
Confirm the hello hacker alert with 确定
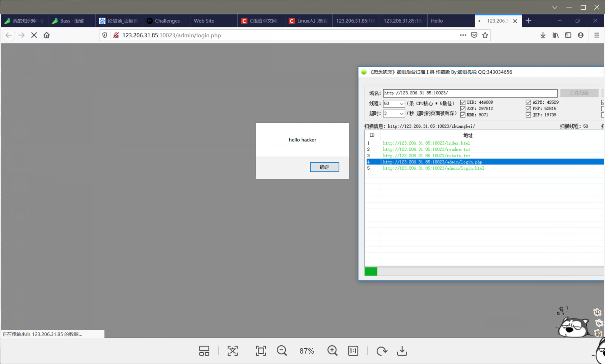[x=325, y=167]
